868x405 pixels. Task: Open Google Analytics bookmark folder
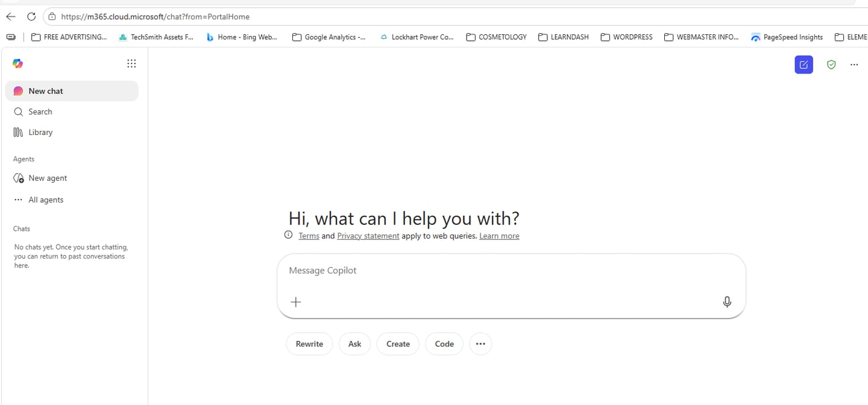click(329, 37)
